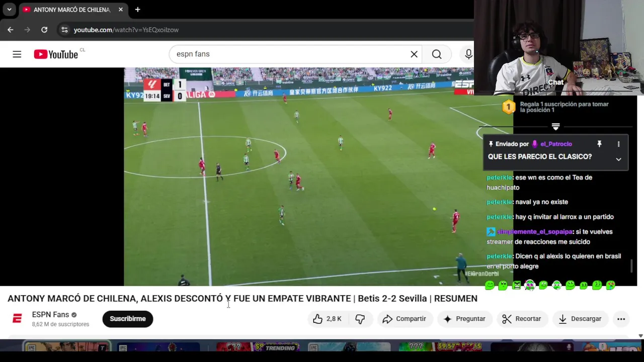The image size is (644, 362).
Task: Click the streamer webcam overlay
Action: point(559,48)
